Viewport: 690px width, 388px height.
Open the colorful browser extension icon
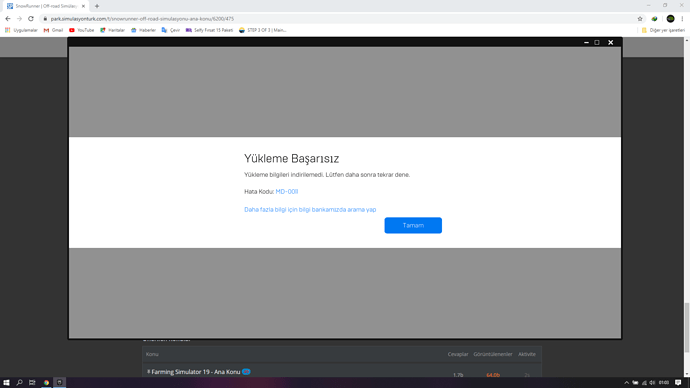654,18
